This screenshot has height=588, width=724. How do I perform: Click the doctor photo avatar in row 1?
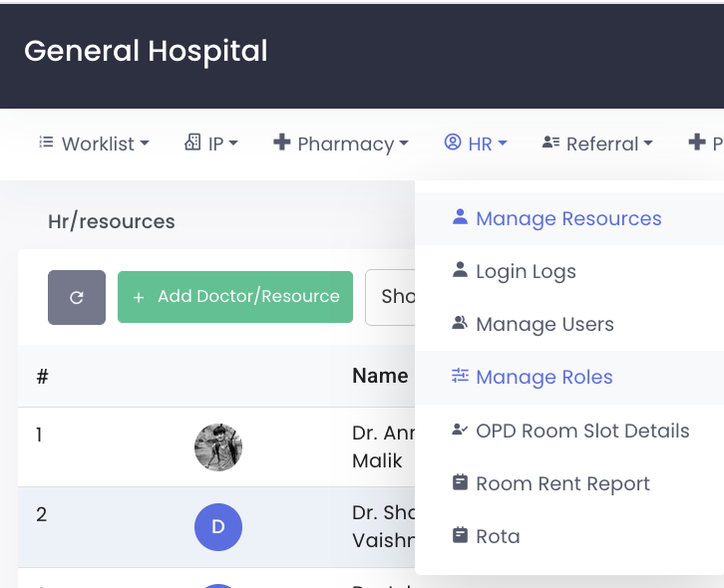tap(218, 447)
